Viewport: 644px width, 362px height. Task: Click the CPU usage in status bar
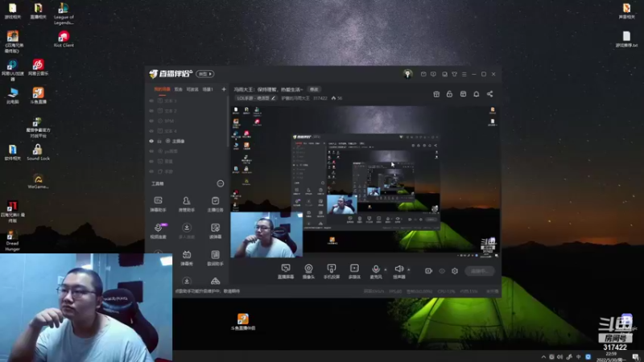pyautogui.click(x=446, y=291)
